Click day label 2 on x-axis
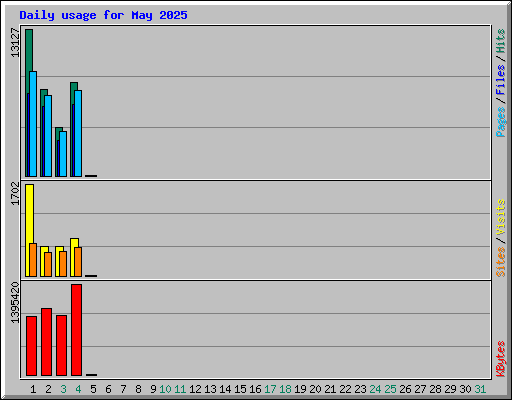Screen dimensions: 512x400 pos(48,389)
